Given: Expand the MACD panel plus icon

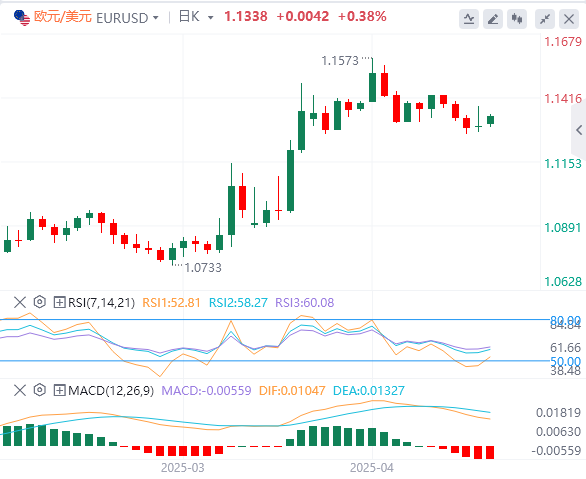Looking at the screenshot, I should (x=59, y=390).
